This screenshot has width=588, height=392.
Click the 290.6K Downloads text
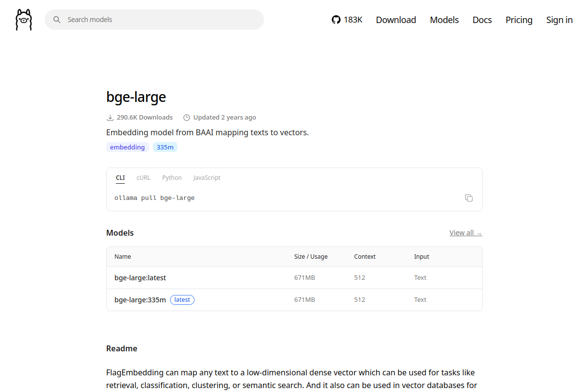pos(145,118)
